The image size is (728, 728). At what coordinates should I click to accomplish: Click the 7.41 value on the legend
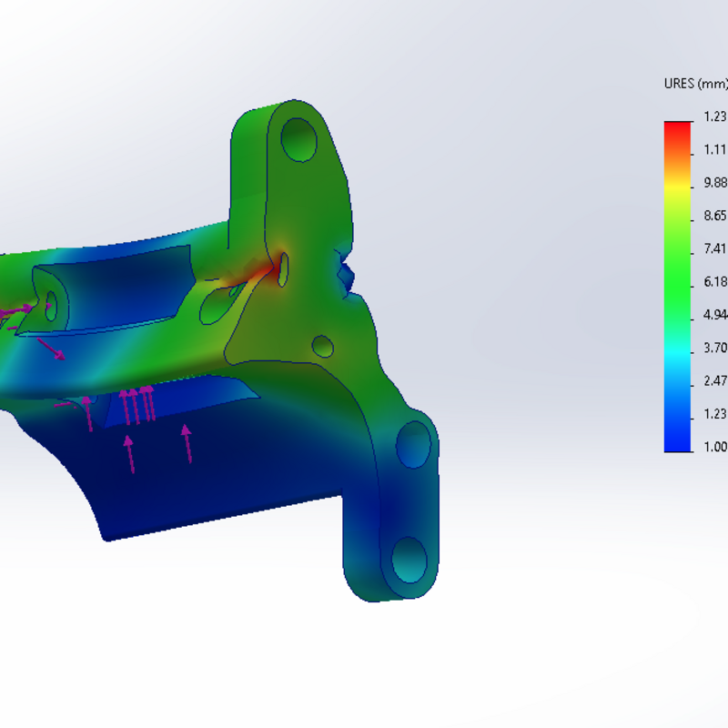coord(714,249)
